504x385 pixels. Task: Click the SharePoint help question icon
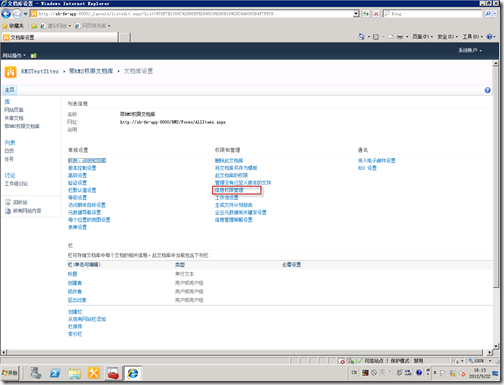487,90
